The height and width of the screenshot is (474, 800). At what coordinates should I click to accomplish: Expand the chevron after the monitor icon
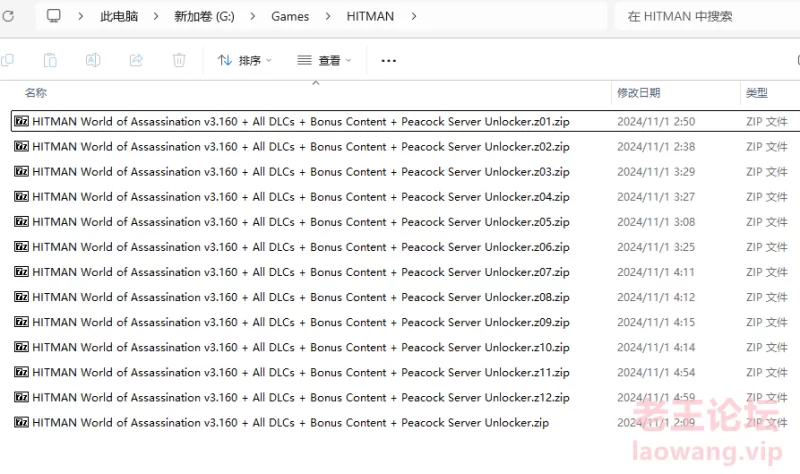81,16
